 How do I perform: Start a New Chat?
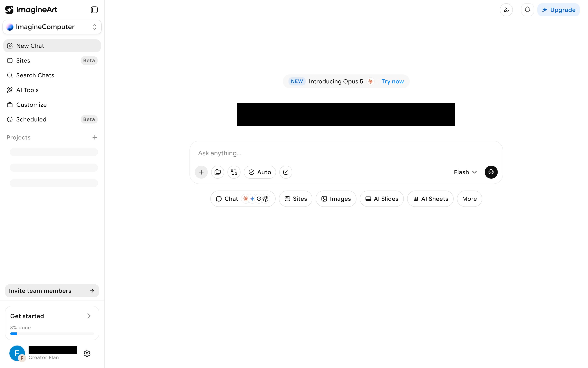pos(52,46)
